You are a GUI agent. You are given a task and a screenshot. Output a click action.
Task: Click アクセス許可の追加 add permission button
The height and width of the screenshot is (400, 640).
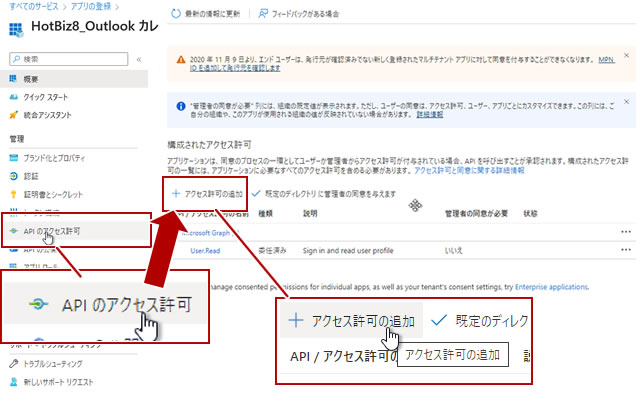(207, 194)
